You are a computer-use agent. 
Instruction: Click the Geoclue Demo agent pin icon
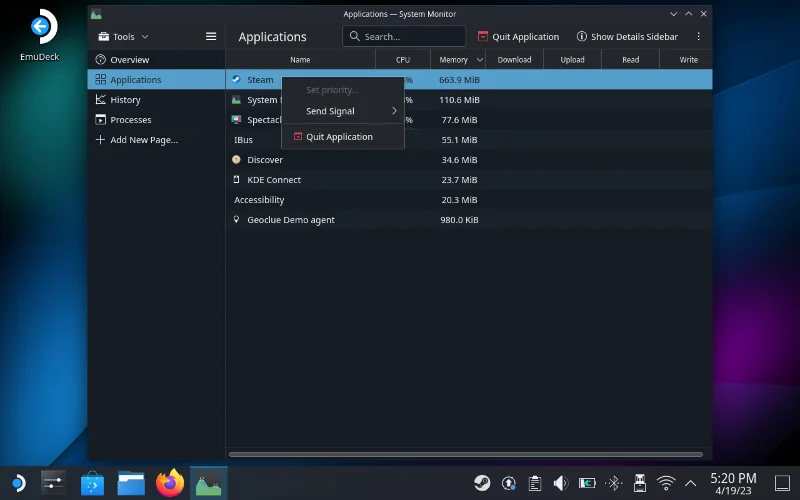pos(236,219)
